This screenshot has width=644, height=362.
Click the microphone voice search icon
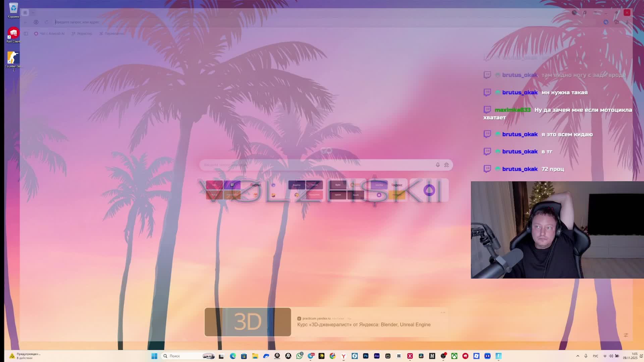point(438,165)
